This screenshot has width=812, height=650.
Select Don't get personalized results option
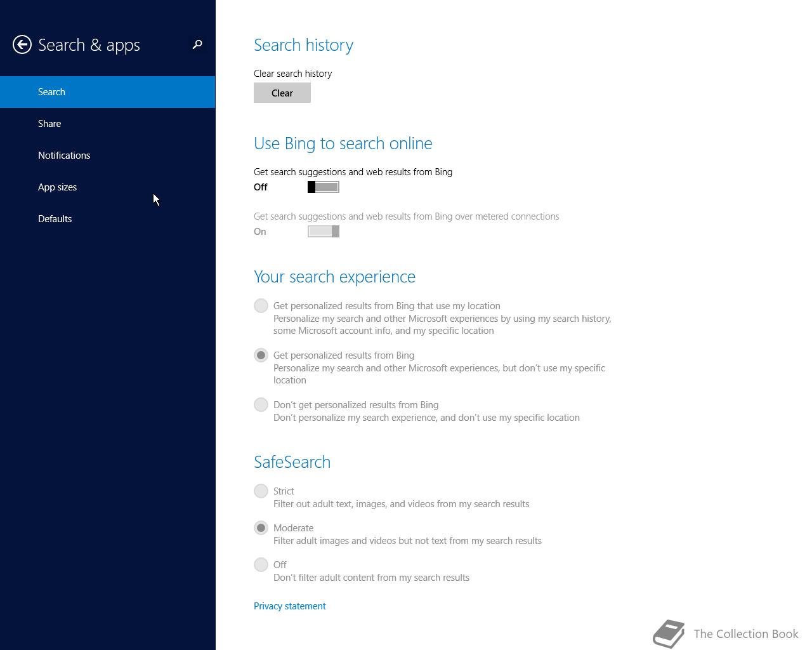click(x=261, y=404)
